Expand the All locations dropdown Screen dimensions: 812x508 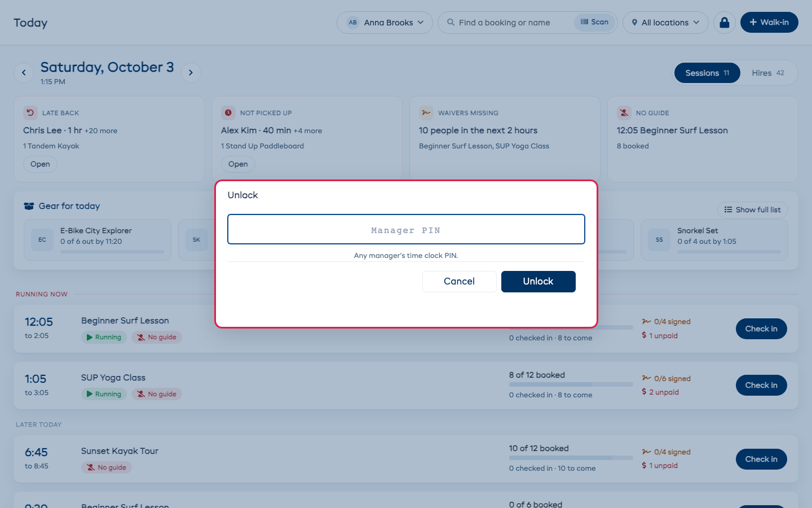click(665, 23)
